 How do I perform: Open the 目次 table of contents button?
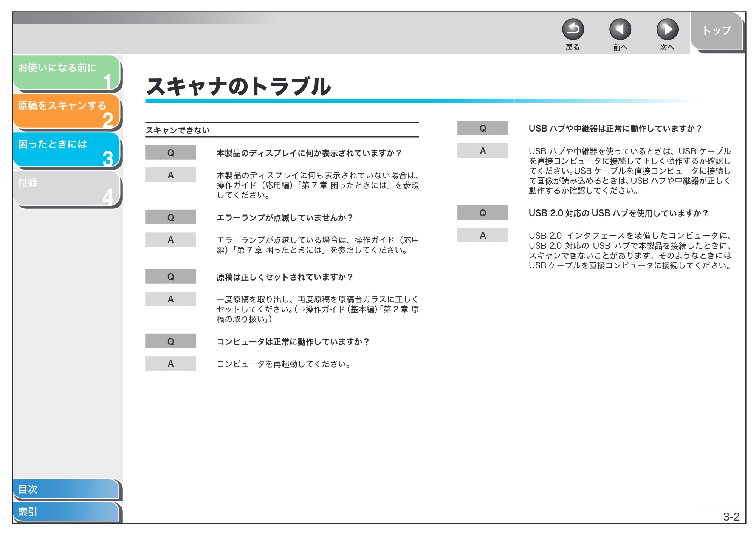(66, 489)
